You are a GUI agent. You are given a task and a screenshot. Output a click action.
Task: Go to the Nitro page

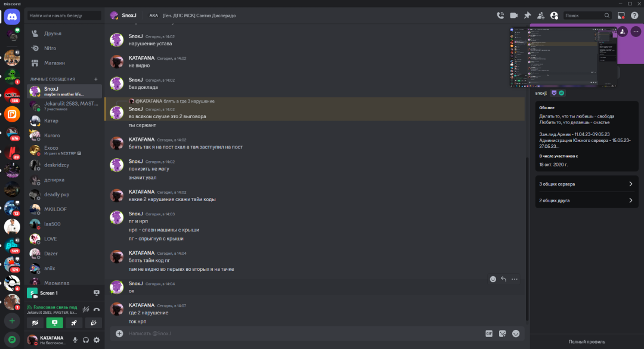coord(50,48)
